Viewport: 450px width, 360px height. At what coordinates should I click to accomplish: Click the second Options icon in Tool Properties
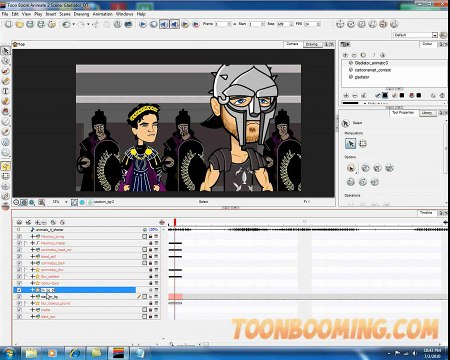click(365, 168)
